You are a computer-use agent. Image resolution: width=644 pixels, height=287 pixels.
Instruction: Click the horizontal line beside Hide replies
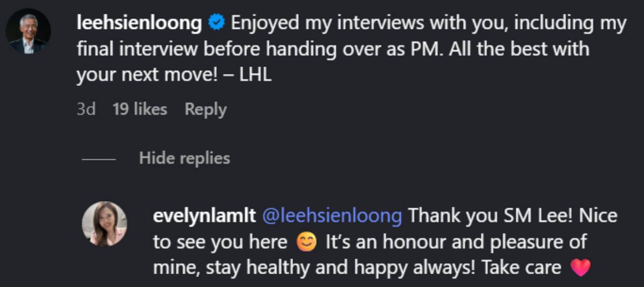99,159
